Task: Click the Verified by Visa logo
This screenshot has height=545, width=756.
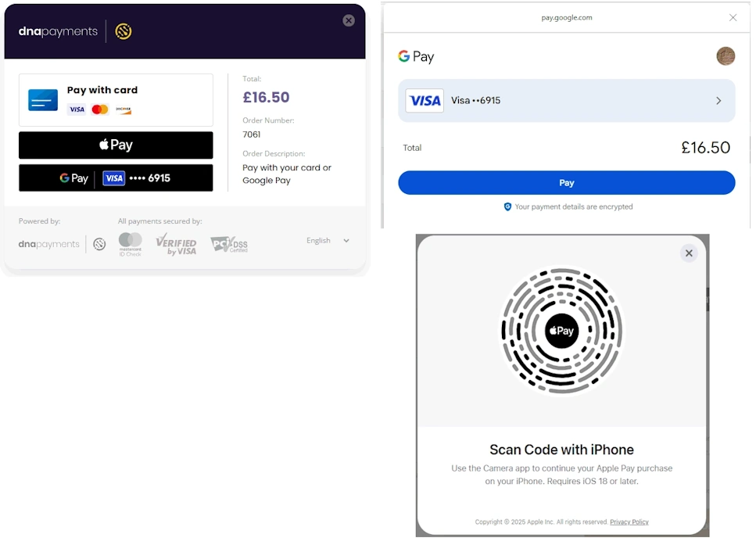Action: [176, 244]
